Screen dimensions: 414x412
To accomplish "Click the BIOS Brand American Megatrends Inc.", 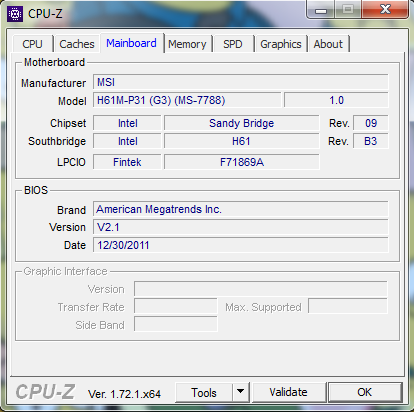I will tap(241, 209).
